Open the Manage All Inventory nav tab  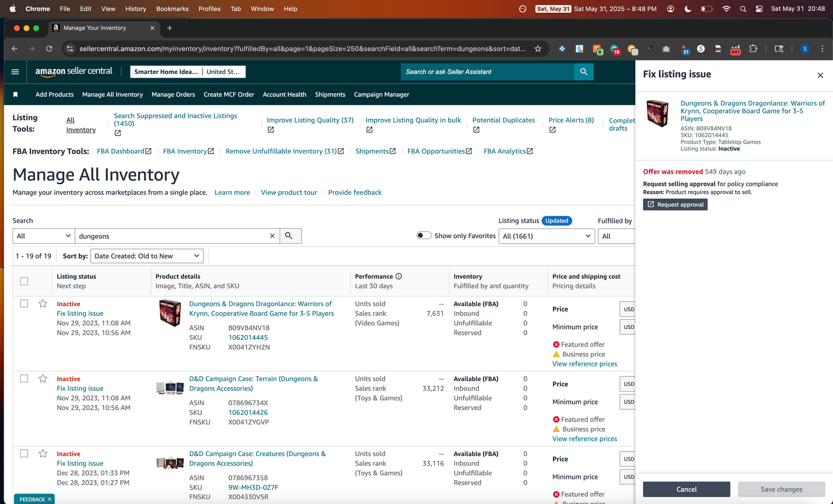tap(112, 95)
